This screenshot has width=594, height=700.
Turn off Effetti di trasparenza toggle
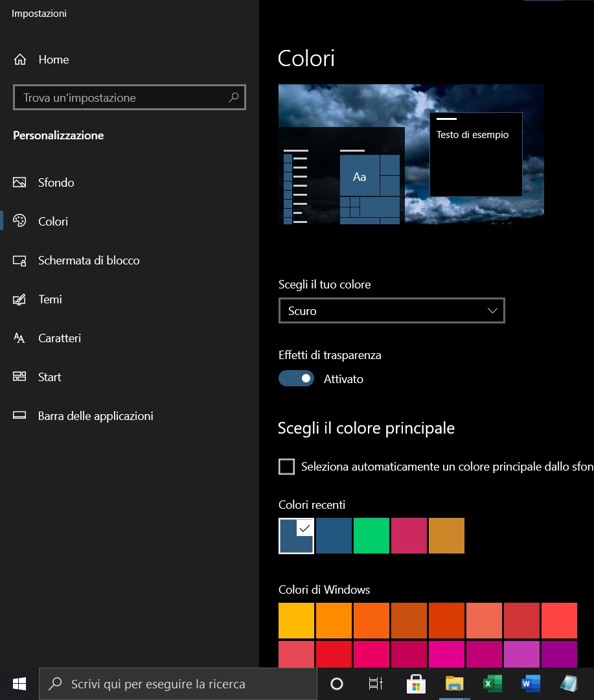[x=296, y=379]
